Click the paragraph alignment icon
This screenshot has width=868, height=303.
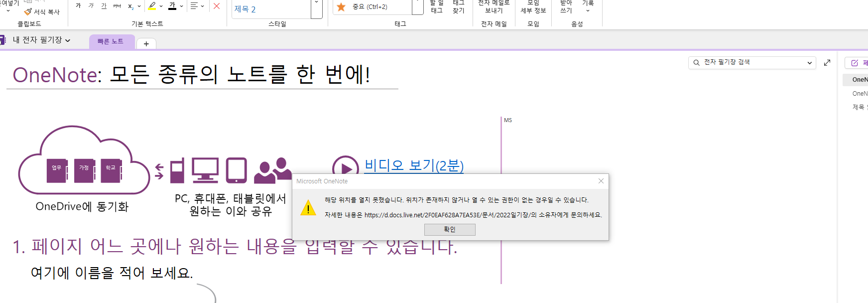tap(194, 6)
